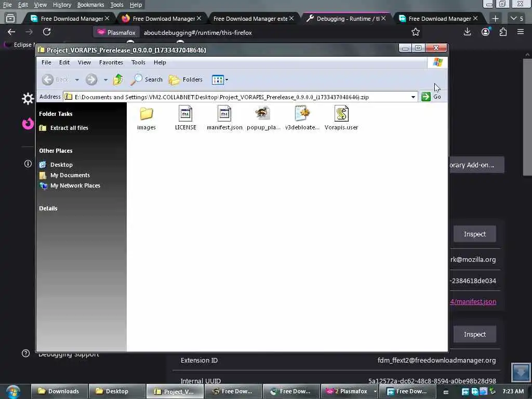The height and width of the screenshot is (399, 532).
Task: Open a new Firefox tab
Action: pyautogui.click(x=495, y=19)
